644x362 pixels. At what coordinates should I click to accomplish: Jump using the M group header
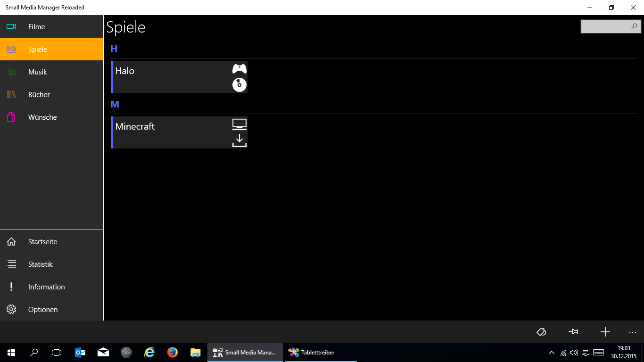click(x=115, y=104)
